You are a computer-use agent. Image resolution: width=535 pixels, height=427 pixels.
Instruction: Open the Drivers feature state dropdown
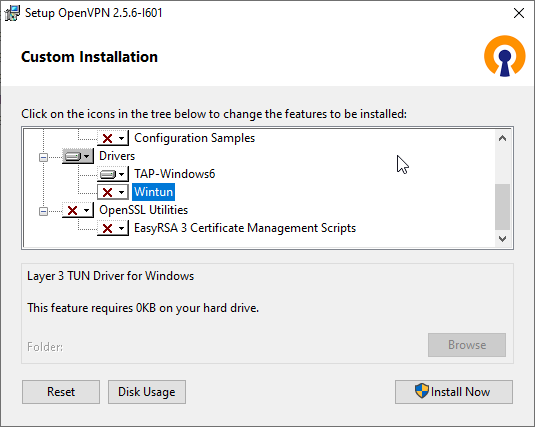coord(78,156)
